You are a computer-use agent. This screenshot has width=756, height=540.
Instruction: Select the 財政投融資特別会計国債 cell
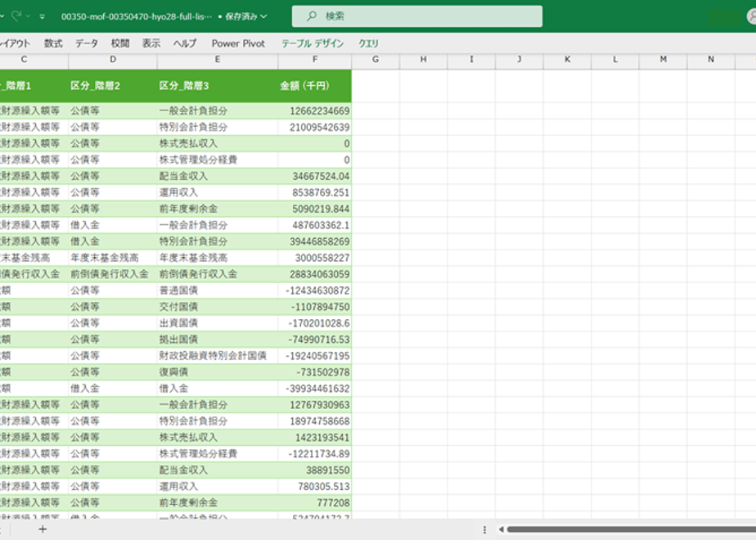(218, 356)
